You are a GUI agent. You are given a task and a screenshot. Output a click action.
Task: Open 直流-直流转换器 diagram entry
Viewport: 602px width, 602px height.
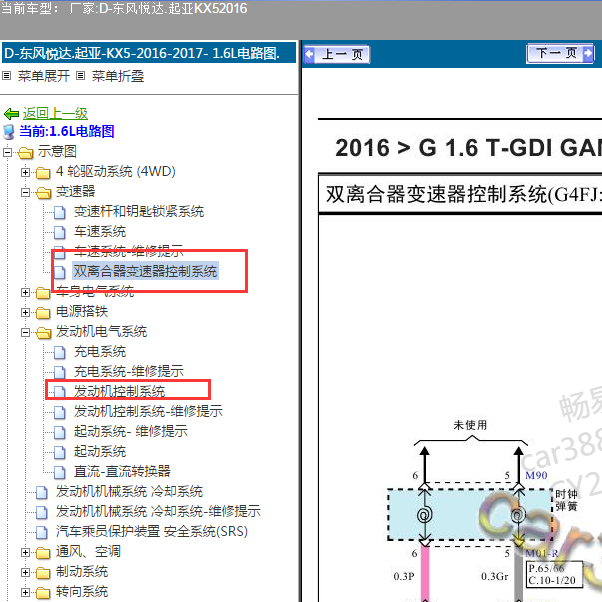[122, 471]
